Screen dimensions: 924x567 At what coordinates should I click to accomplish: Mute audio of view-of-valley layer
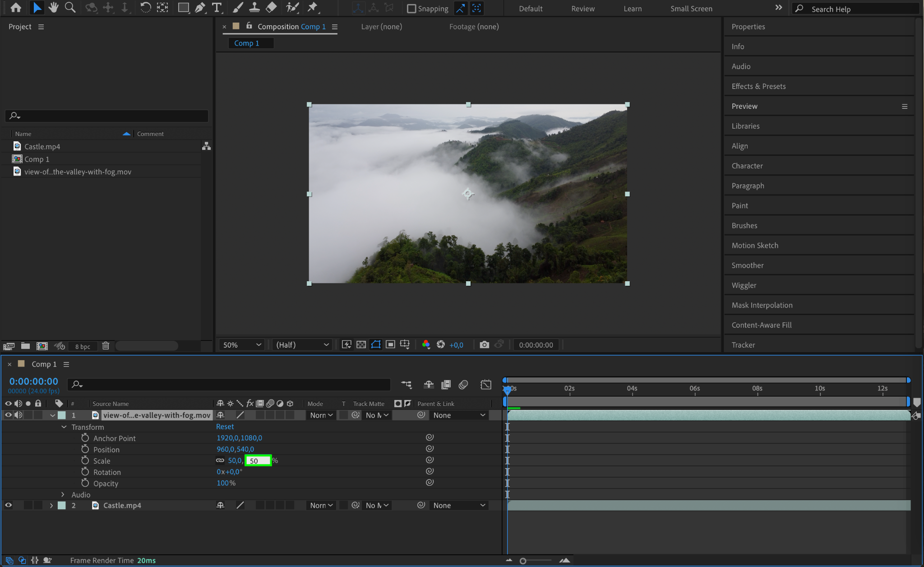click(x=18, y=415)
